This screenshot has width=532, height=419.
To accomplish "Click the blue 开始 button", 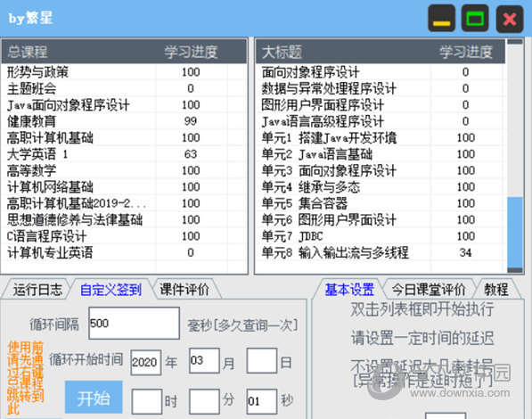I will 94,398.
